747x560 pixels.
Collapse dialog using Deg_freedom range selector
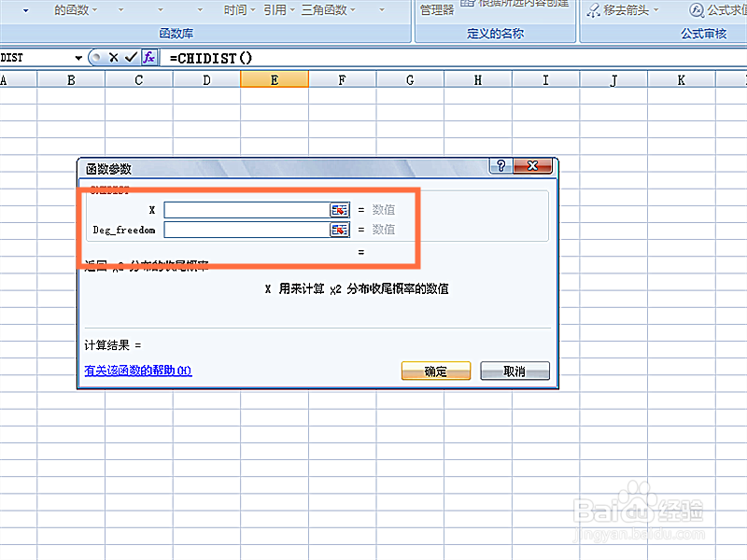point(340,230)
